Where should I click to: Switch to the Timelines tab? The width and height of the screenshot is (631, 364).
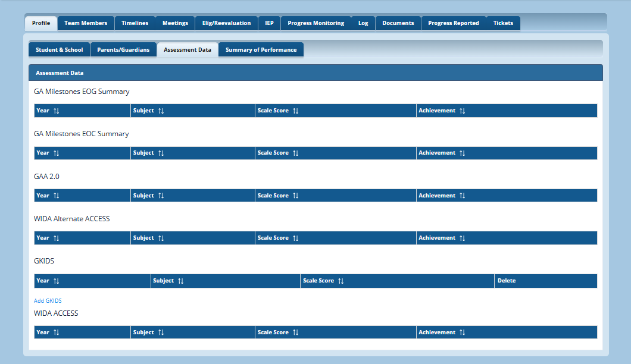pos(135,23)
